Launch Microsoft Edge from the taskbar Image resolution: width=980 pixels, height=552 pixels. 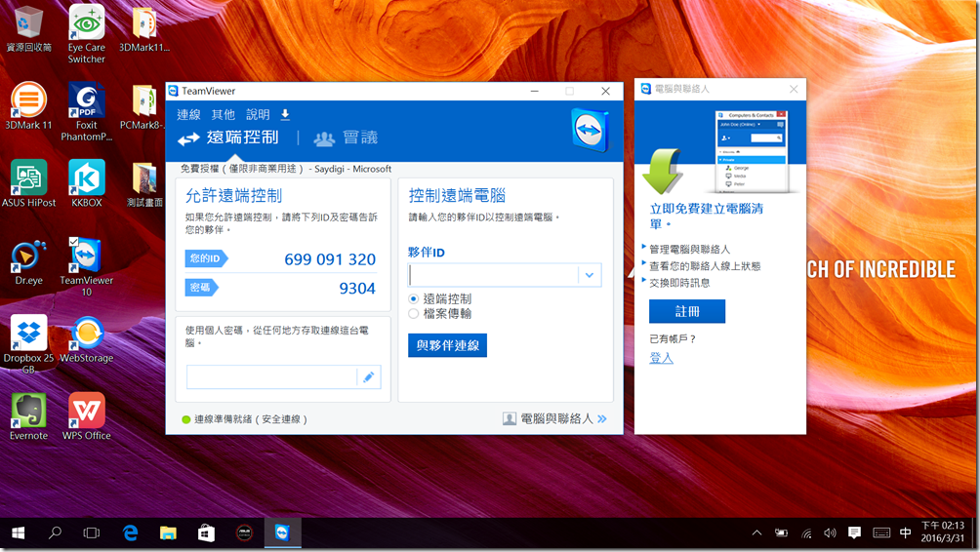pos(130,532)
